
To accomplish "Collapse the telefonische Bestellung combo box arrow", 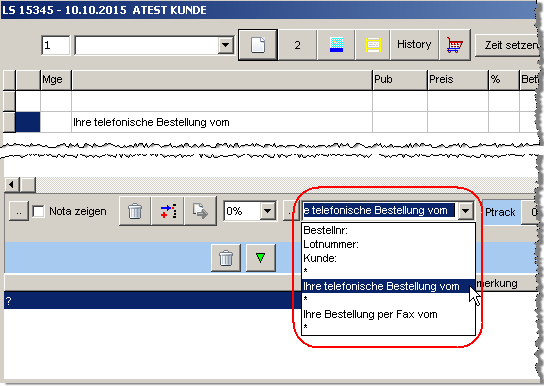I will point(466,211).
